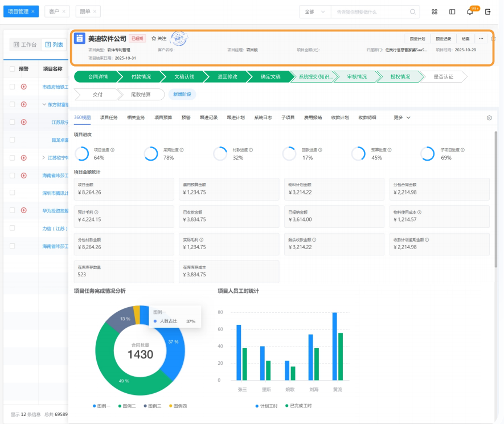Viewport: 504px width, 424px height.
Task: Close the 跟单 tab with its X
Action: [95, 11]
